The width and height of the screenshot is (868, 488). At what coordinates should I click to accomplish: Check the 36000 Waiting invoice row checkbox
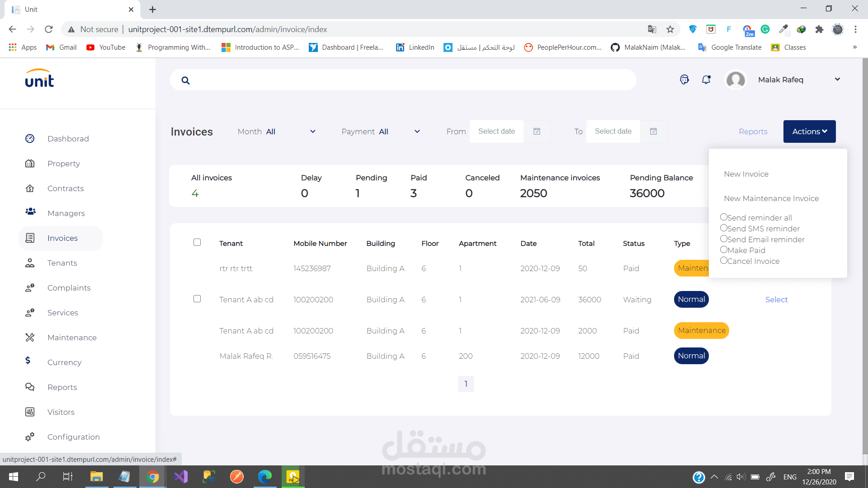197,299
